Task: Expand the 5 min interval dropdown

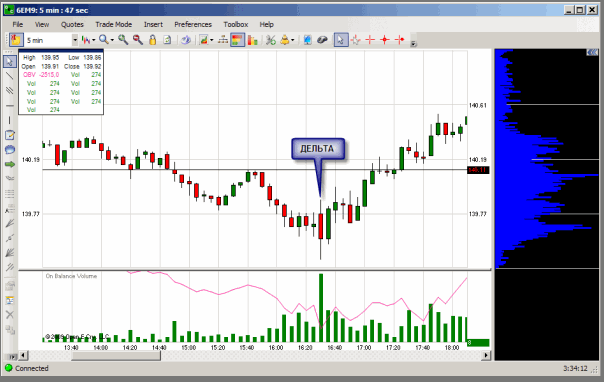Action: [75, 40]
